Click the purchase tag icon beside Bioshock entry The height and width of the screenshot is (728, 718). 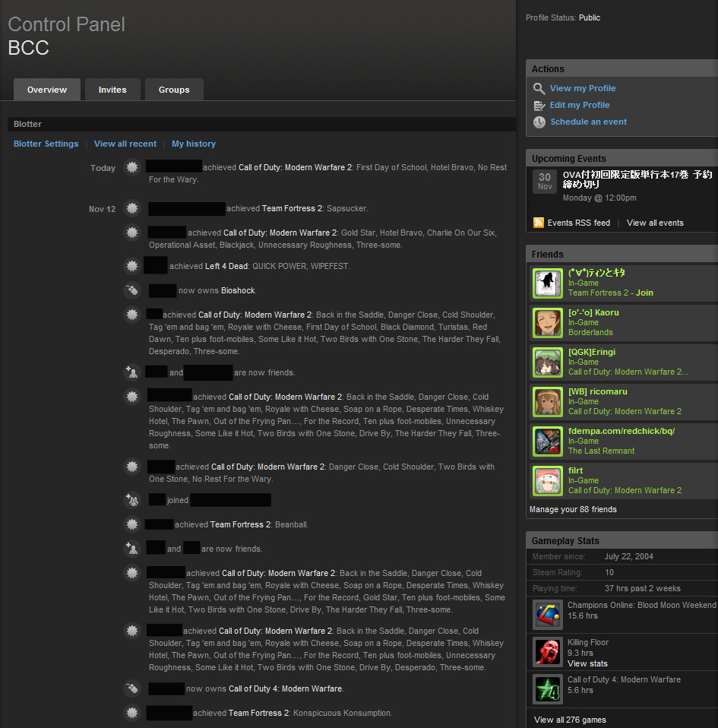click(132, 290)
